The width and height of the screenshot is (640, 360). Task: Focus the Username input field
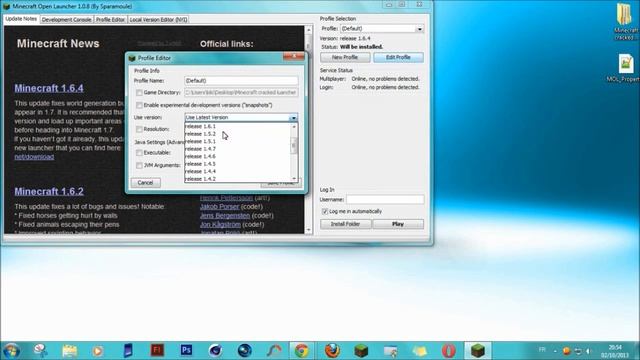385,200
